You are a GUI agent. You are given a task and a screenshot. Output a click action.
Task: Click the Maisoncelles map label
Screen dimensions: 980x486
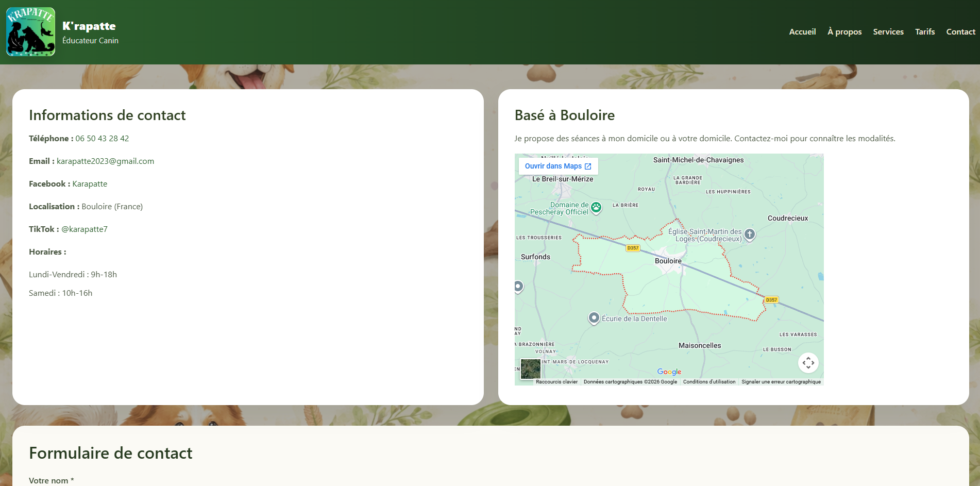tap(700, 345)
